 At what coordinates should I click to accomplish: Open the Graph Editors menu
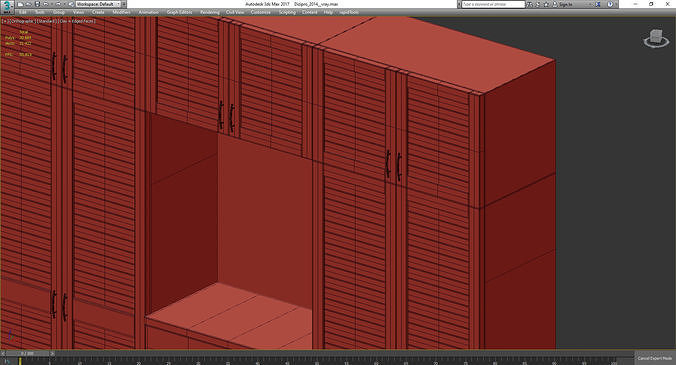click(179, 12)
